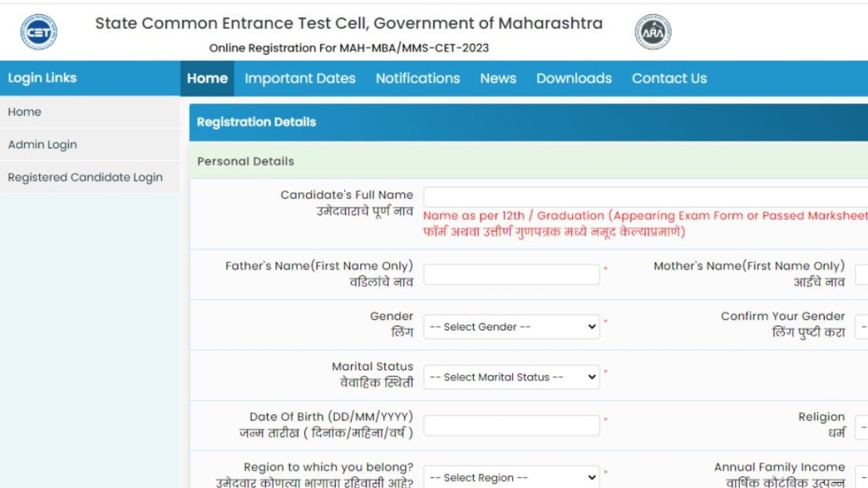The height and width of the screenshot is (488, 868).
Task: Click Registered Candidate Login
Action: tap(85, 177)
